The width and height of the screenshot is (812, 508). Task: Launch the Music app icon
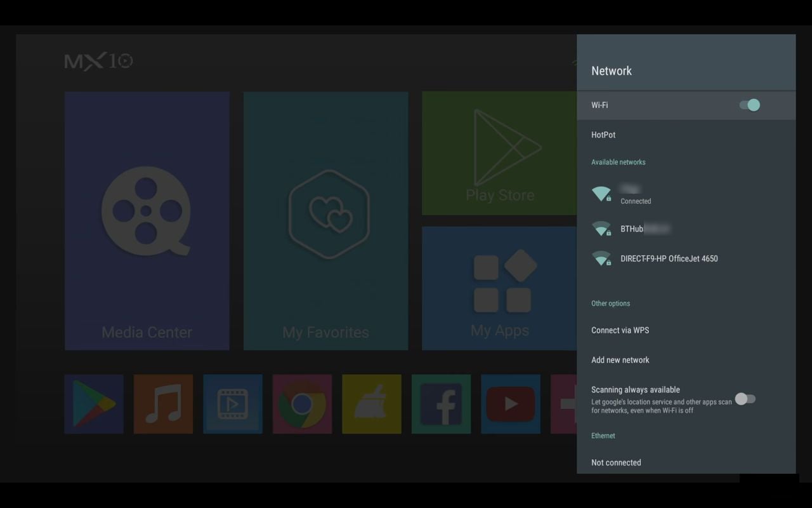pyautogui.click(x=163, y=404)
